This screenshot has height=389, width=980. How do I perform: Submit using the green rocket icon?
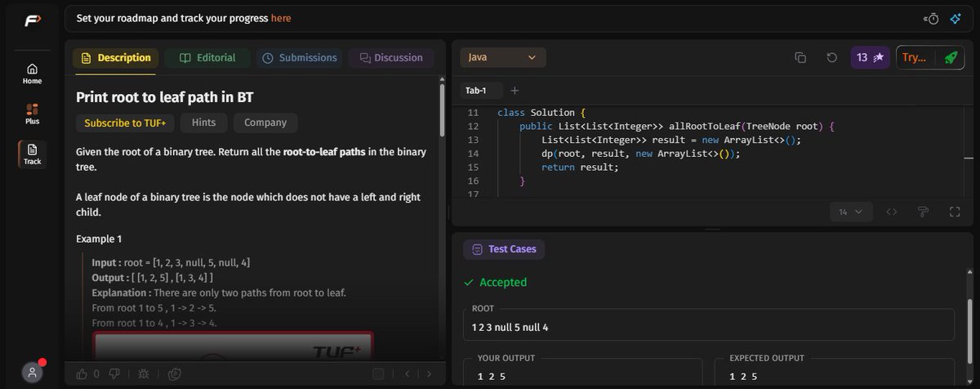coord(950,57)
